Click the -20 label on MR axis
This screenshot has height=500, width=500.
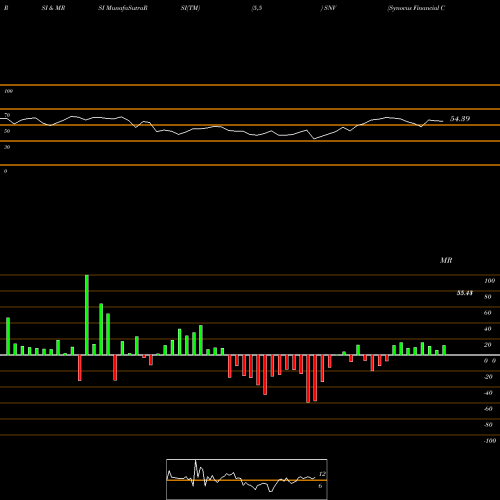tap(488, 377)
